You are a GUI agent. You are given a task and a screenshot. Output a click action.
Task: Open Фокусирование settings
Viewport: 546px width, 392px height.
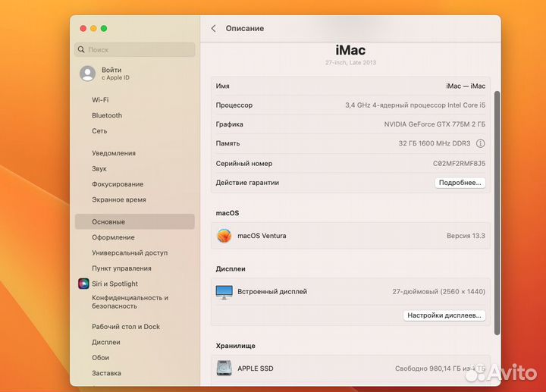coord(135,184)
